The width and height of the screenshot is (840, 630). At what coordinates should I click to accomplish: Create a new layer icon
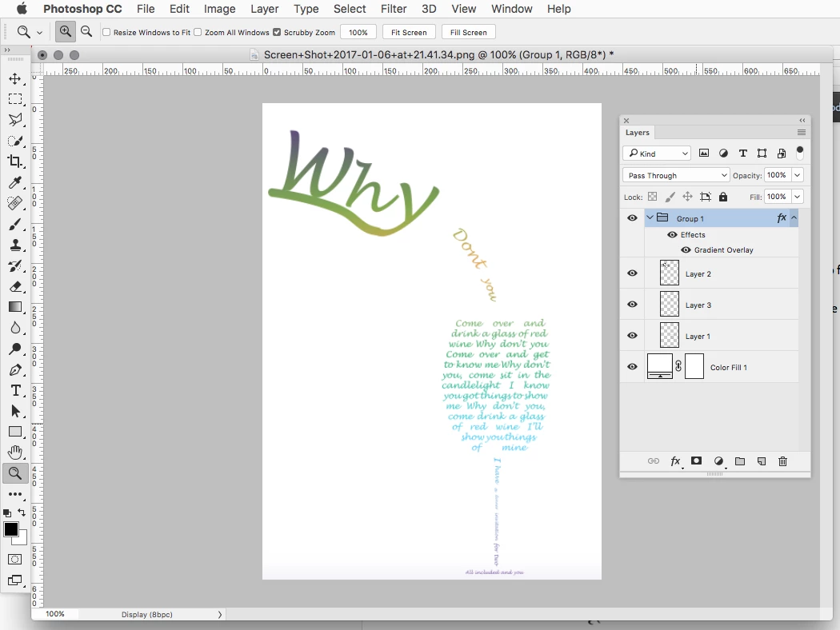coord(762,461)
